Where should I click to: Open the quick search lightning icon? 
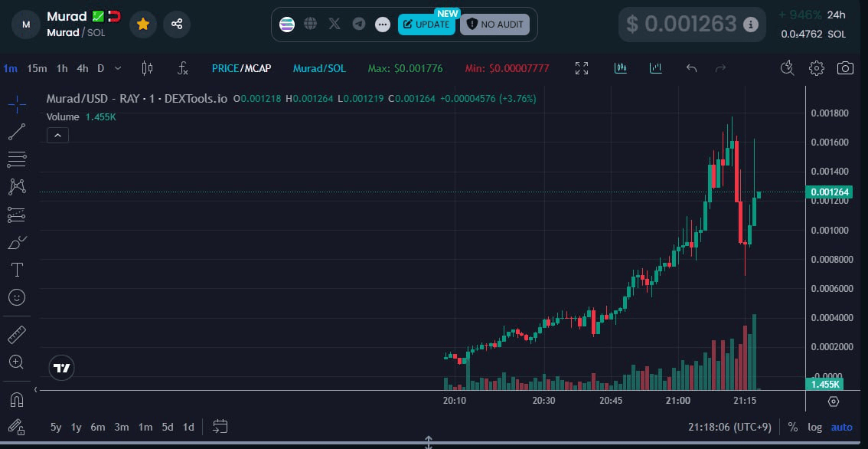(x=787, y=68)
